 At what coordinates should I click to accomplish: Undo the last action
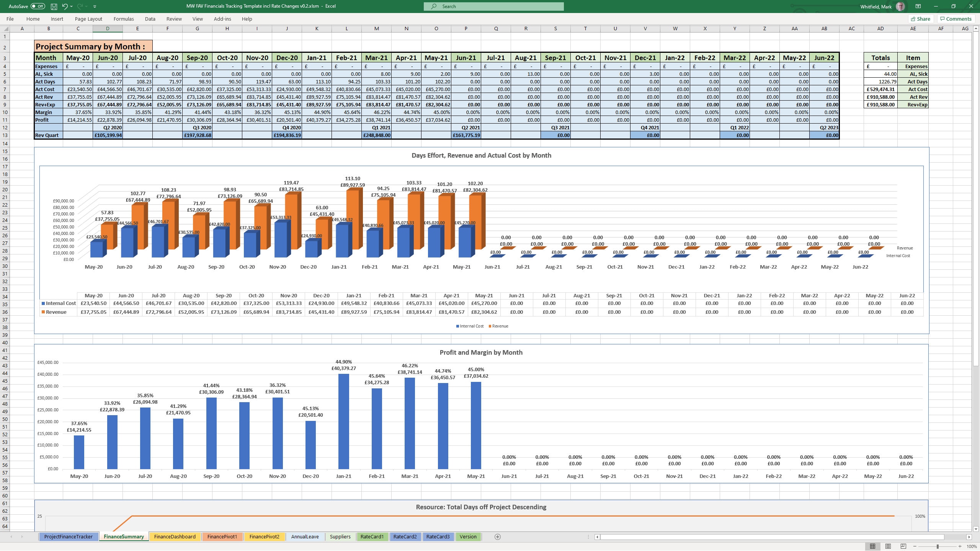pos(64,6)
